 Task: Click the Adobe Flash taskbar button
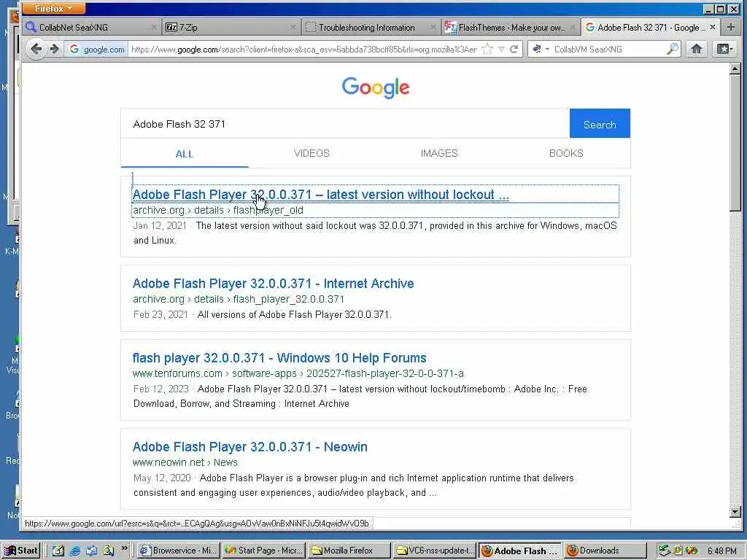point(519,551)
